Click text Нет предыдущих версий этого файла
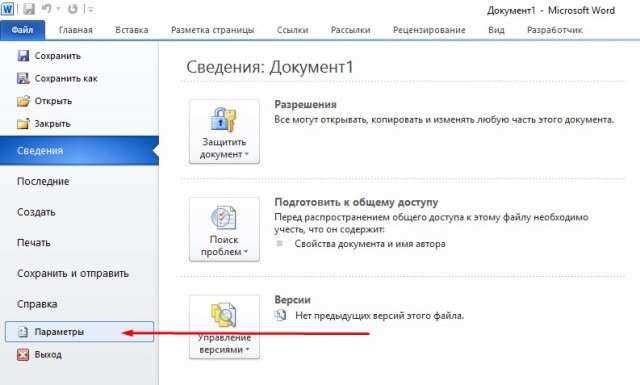640x385 pixels. pos(380,316)
